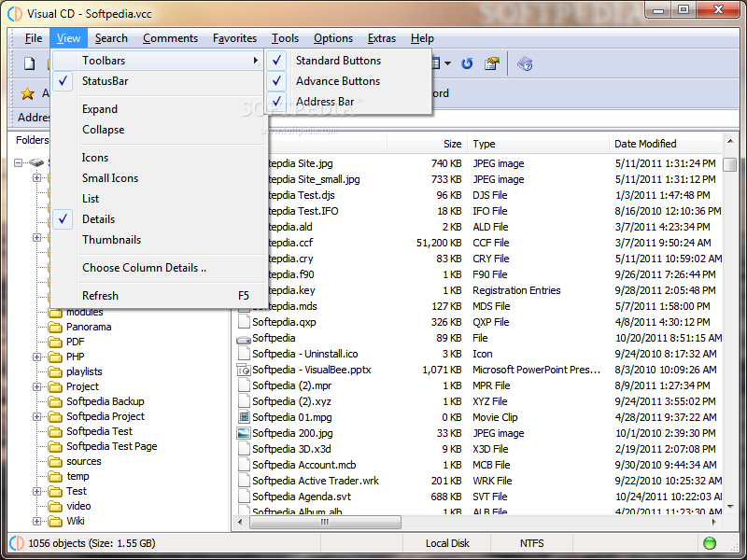The width and height of the screenshot is (747, 560).
Task: Open the Favorites menu
Action: [x=234, y=38]
